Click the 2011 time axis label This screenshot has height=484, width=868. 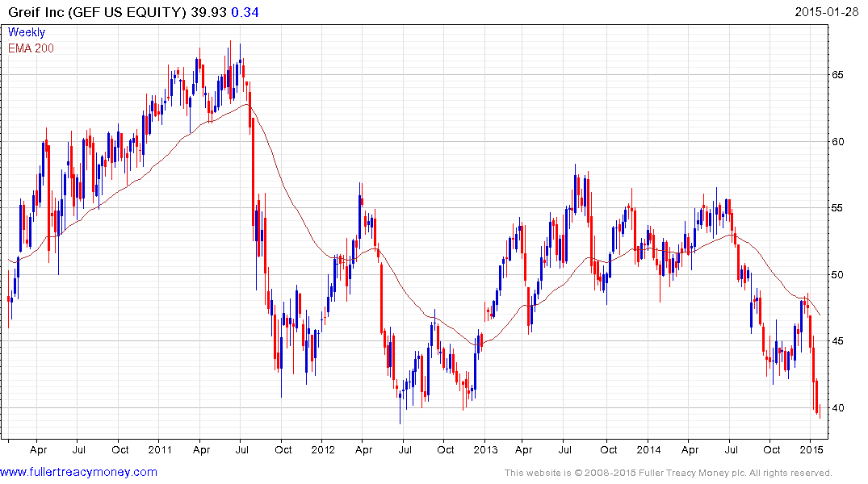(x=160, y=449)
